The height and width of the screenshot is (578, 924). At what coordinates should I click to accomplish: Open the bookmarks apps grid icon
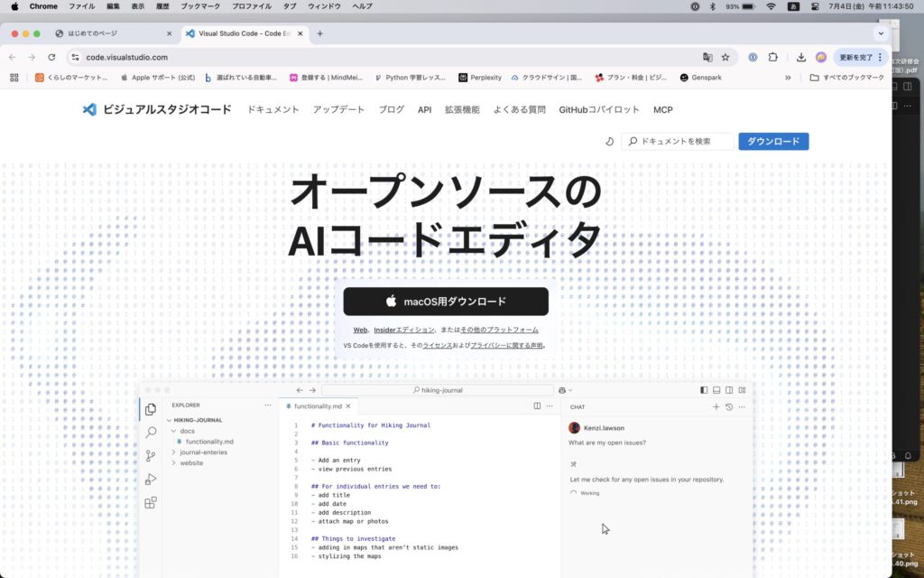coord(14,78)
